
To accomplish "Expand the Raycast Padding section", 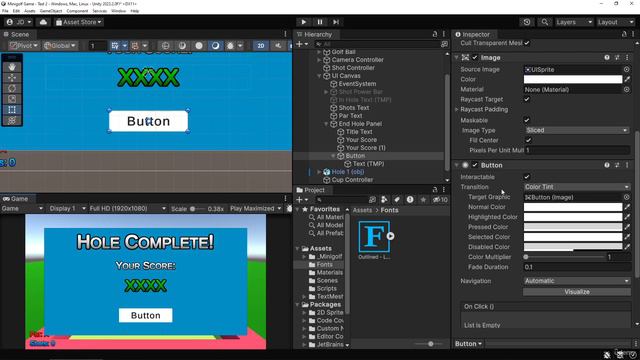I will 457,109.
